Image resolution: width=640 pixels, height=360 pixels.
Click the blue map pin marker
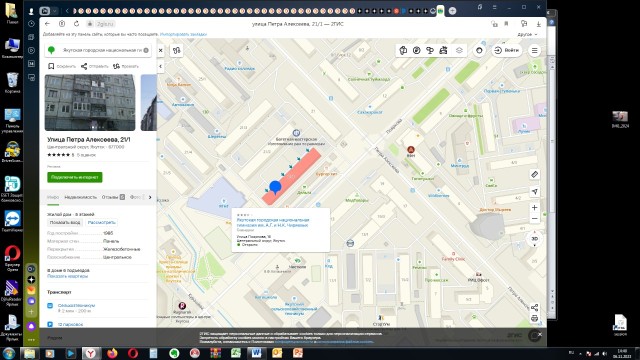pos(276,188)
